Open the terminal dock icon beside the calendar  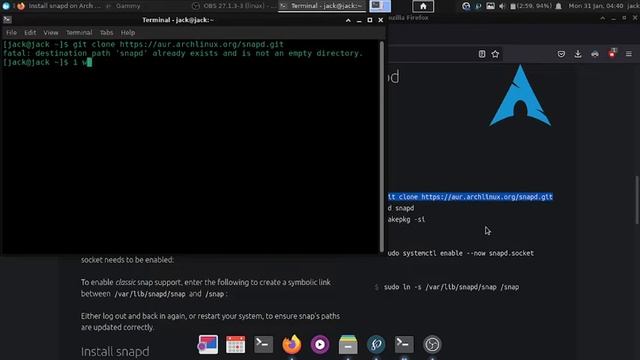point(264,344)
